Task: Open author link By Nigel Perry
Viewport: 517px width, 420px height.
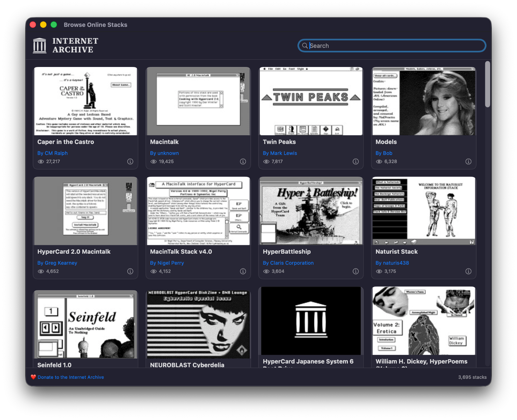Action: (167, 263)
